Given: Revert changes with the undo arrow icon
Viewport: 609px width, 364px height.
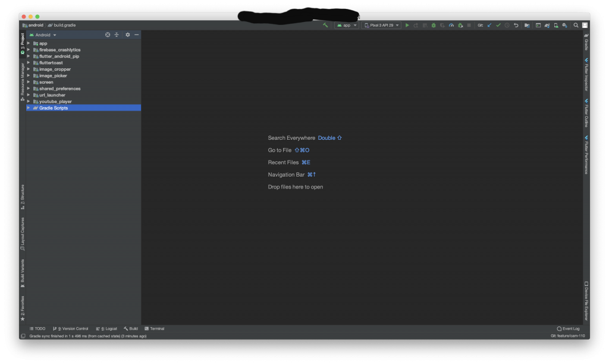Looking at the screenshot, I should [x=516, y=26].
